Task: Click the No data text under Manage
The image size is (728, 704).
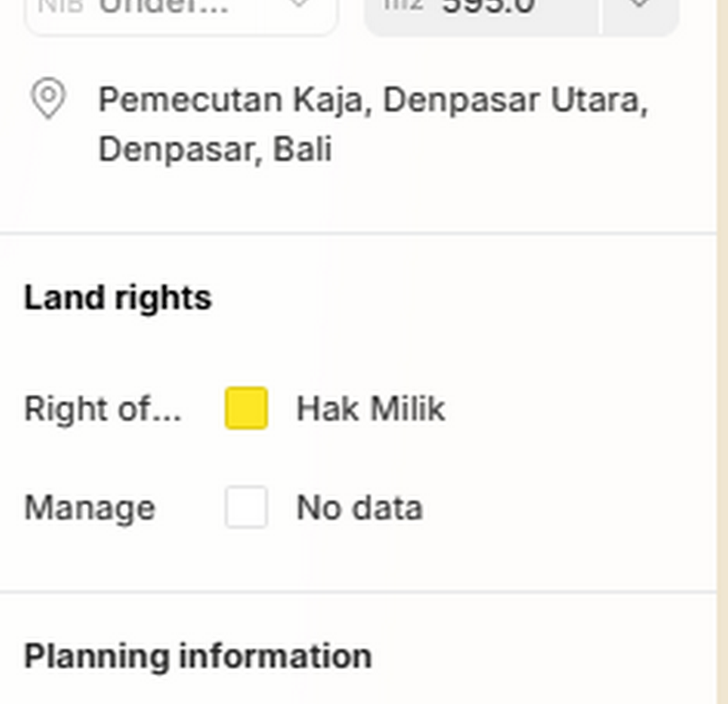Action: click(x=360, y=508)
